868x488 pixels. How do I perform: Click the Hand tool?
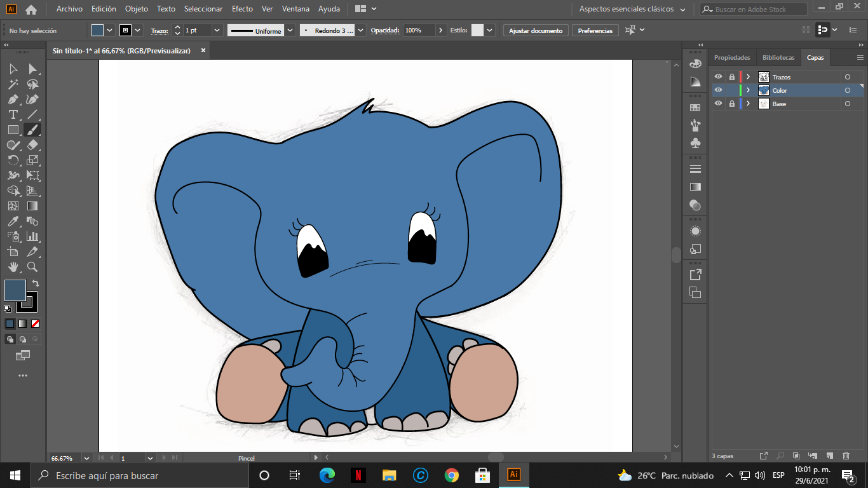[13, 268]
